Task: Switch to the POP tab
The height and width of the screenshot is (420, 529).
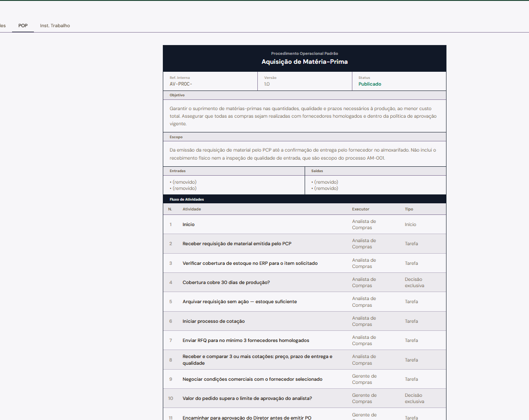Action: coord(23,26)
